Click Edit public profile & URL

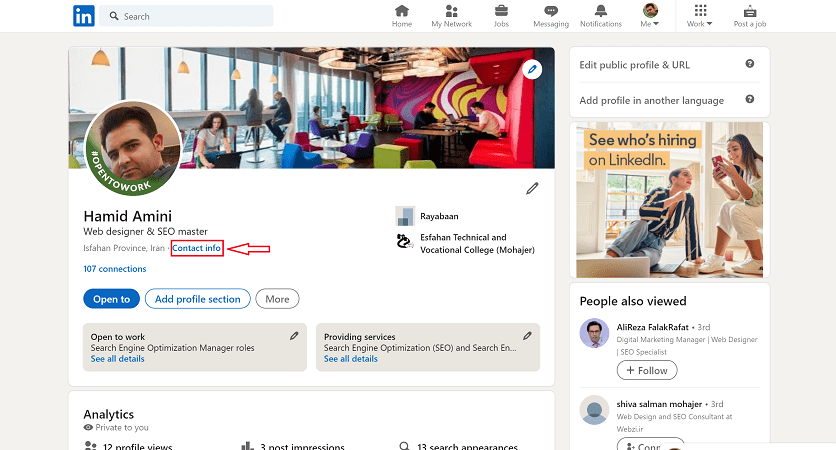[634, 65]
